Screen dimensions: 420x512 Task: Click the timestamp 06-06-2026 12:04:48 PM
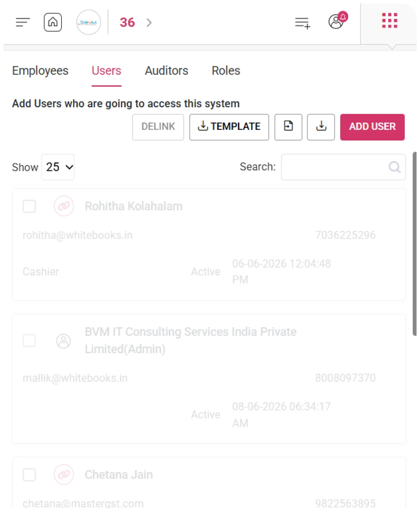coord(281,271)
